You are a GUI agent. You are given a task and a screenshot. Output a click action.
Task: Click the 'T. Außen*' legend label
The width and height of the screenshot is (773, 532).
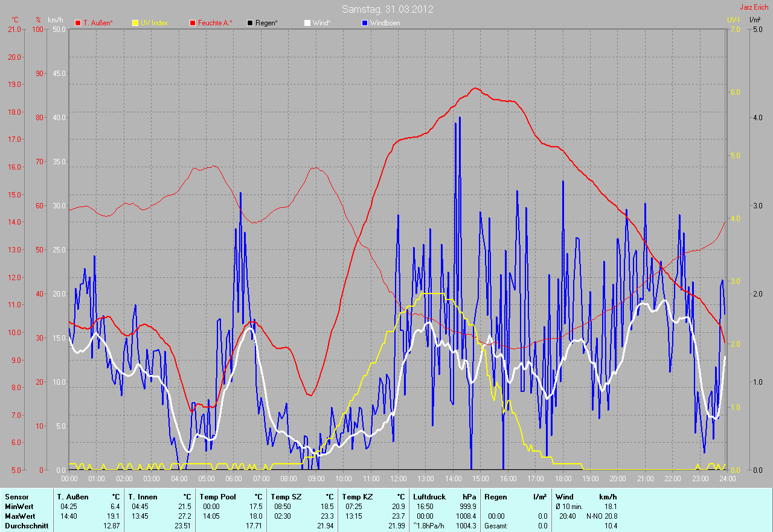point(98,23)
